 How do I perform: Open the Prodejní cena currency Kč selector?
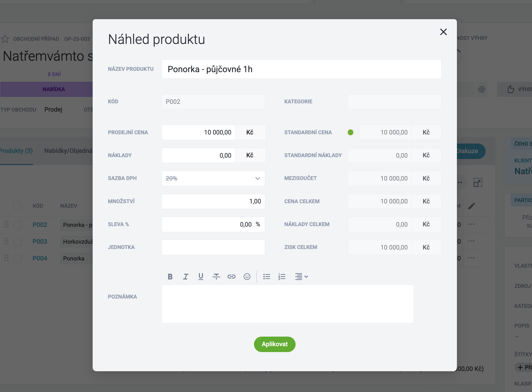click(250, 132)
